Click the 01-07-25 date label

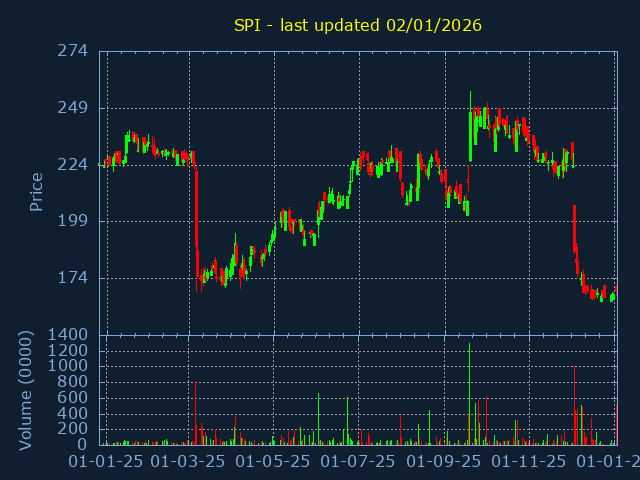click(x=358, y=462)
